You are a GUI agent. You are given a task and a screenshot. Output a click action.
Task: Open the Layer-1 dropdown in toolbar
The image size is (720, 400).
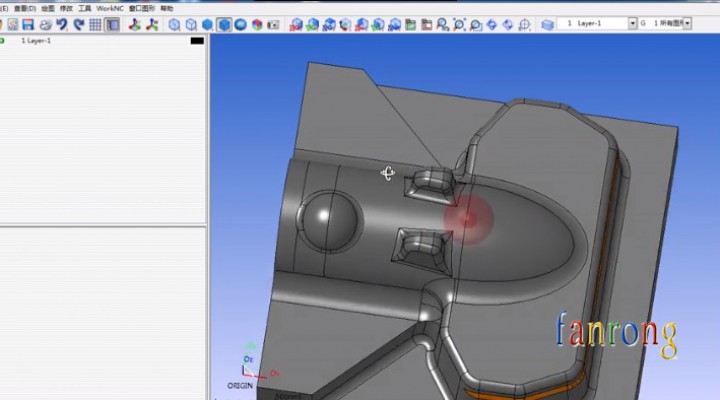coord(631,24)
